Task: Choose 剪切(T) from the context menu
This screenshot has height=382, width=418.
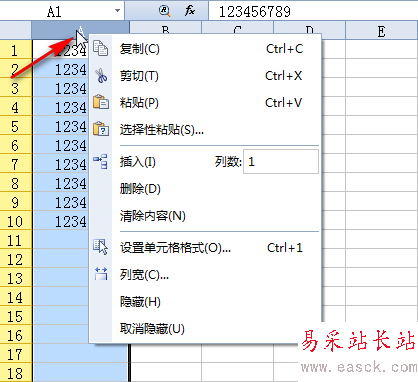Action: (206, 76)
